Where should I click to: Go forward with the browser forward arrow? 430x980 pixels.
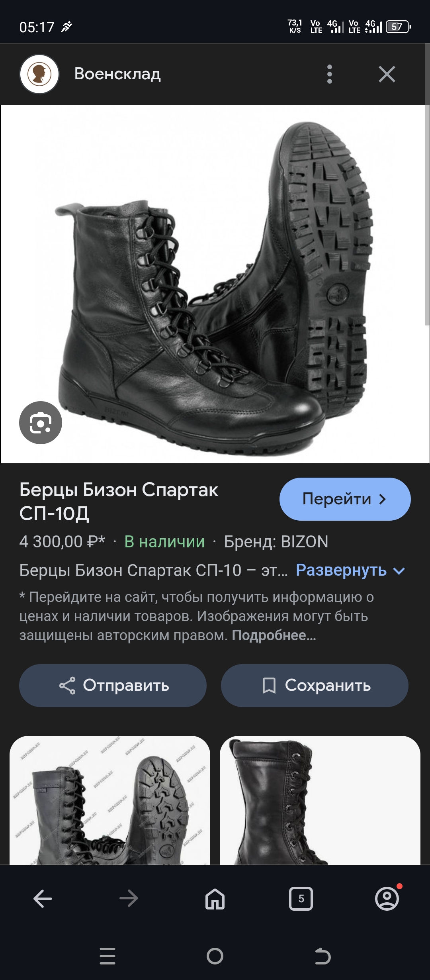pos(129,899)
